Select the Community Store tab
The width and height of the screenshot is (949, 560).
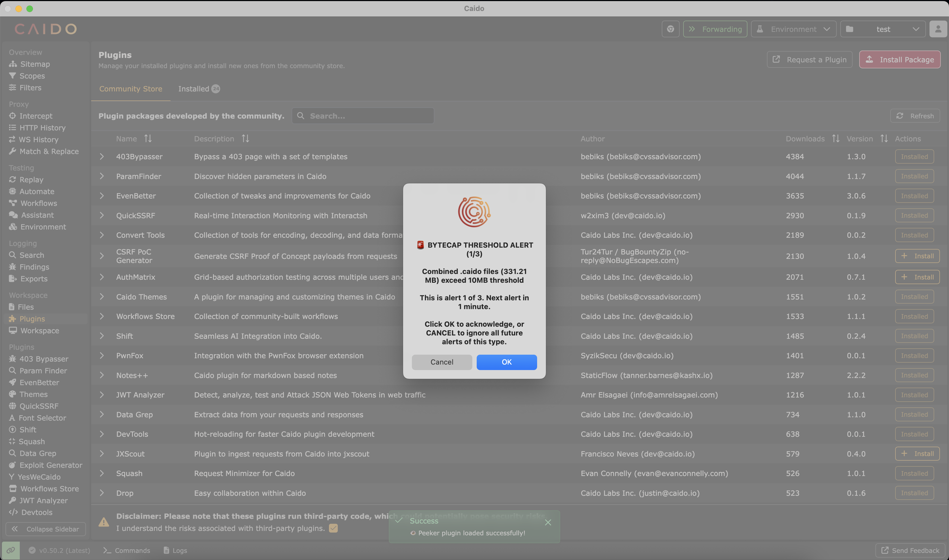pos(131,89)
